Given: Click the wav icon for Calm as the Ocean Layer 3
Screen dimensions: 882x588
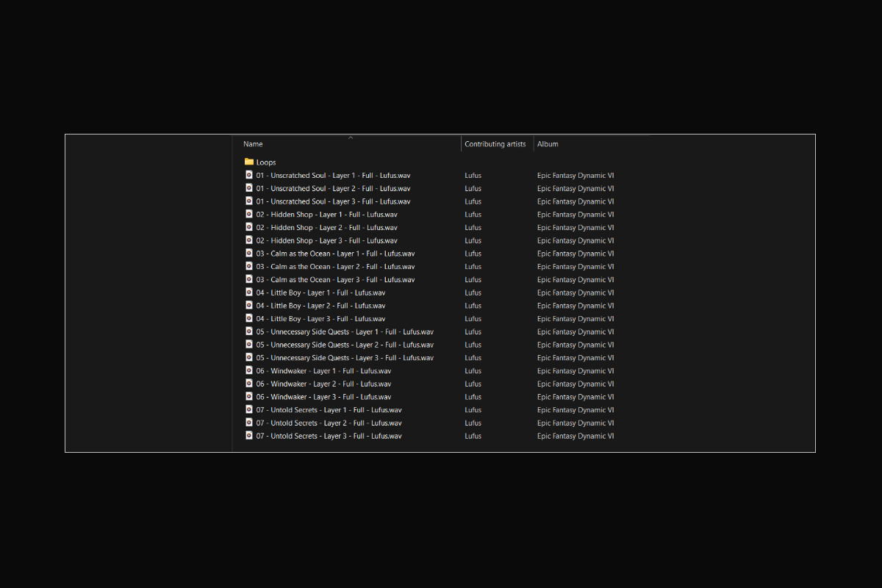Looking at the screenshot, I should click(248, 279).
